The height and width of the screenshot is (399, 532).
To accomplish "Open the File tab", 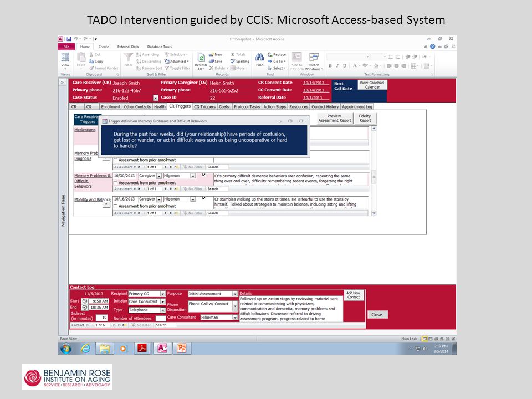I will point(66,47).
